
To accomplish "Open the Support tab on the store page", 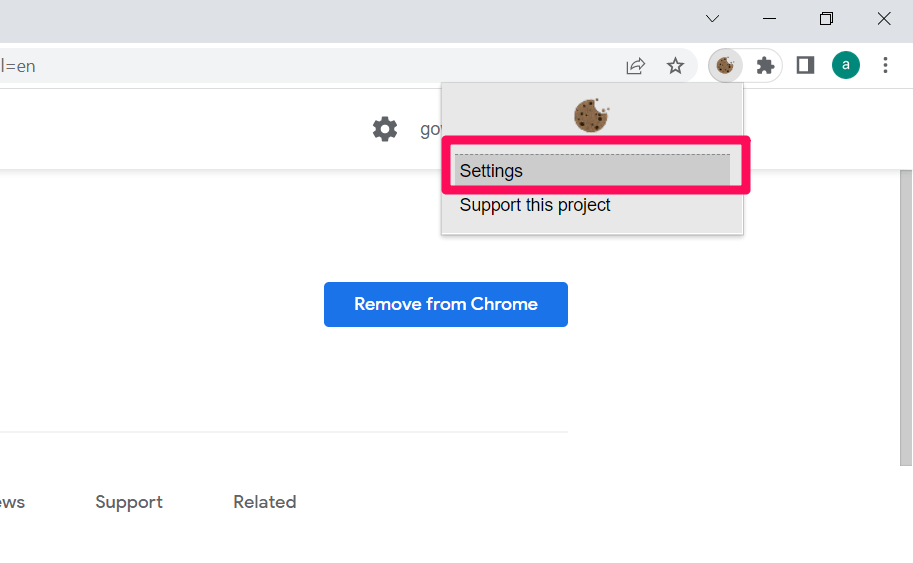I will 129,502.
